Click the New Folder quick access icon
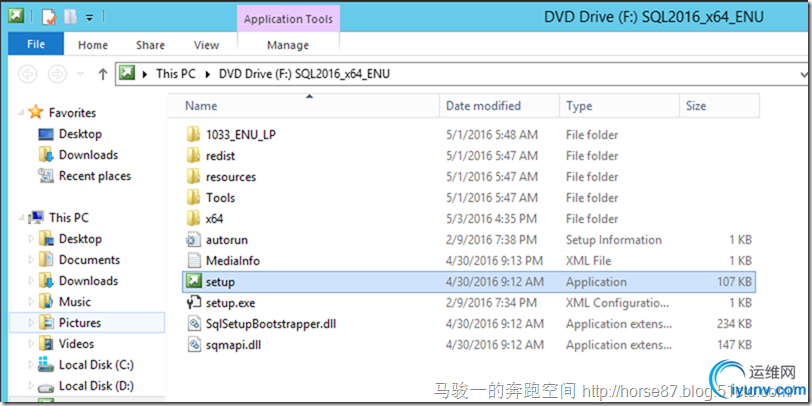812x406 pixels. (70, 17)
